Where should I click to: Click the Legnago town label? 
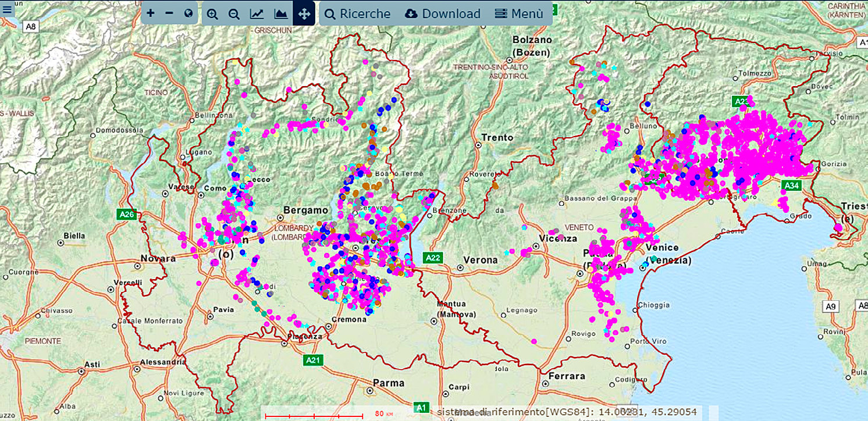click(x=522, y=310)
